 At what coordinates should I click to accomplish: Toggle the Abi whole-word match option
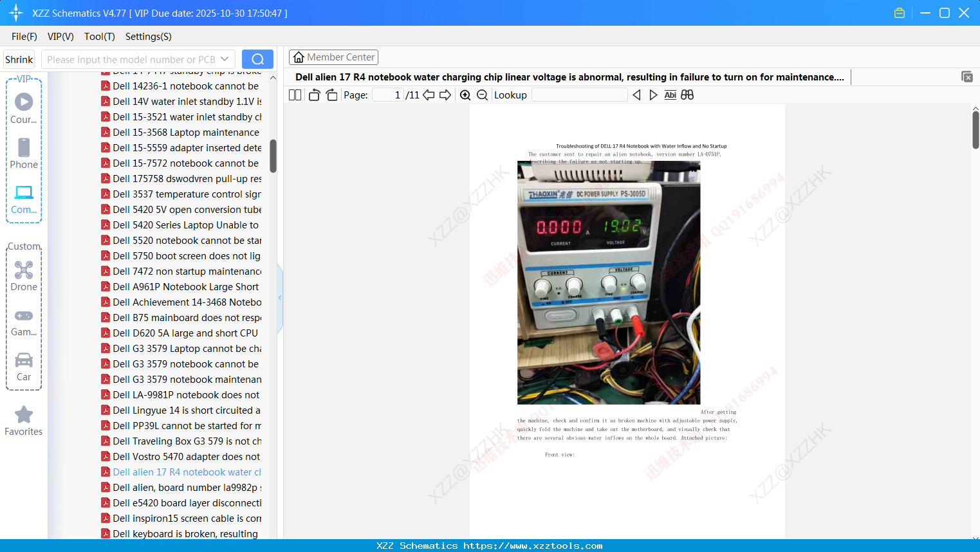tap(670, 95)
